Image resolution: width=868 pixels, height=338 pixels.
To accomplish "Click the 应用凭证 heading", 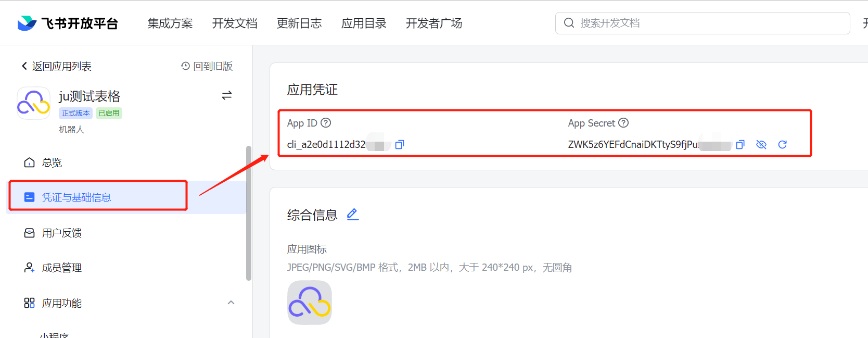I will point(312,90).
